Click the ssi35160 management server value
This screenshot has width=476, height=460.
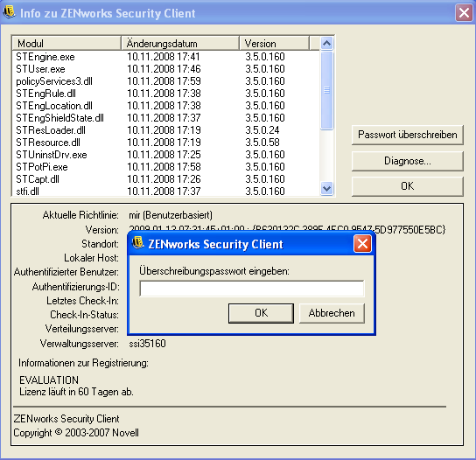tap(147, 344)
